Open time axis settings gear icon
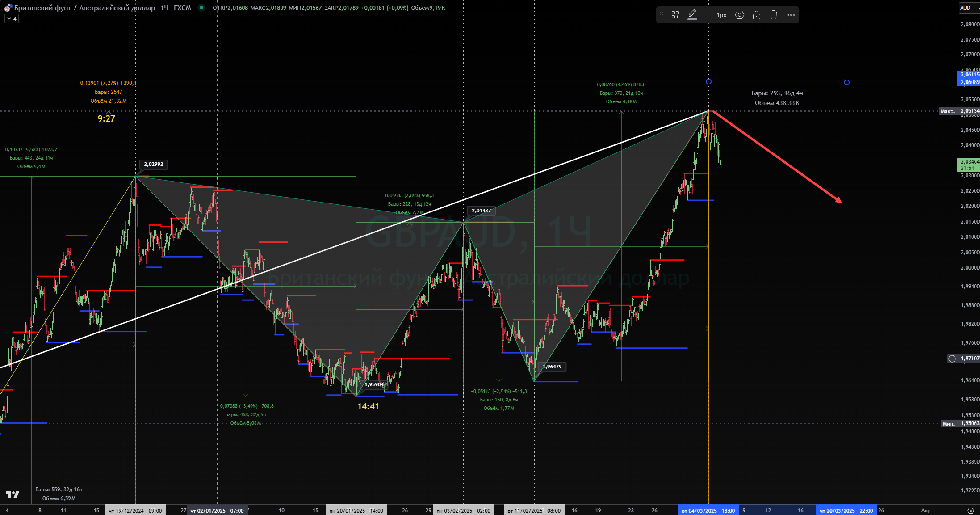Image resolution: width=980 pixels, height=515 pixels. click(971, 510)
